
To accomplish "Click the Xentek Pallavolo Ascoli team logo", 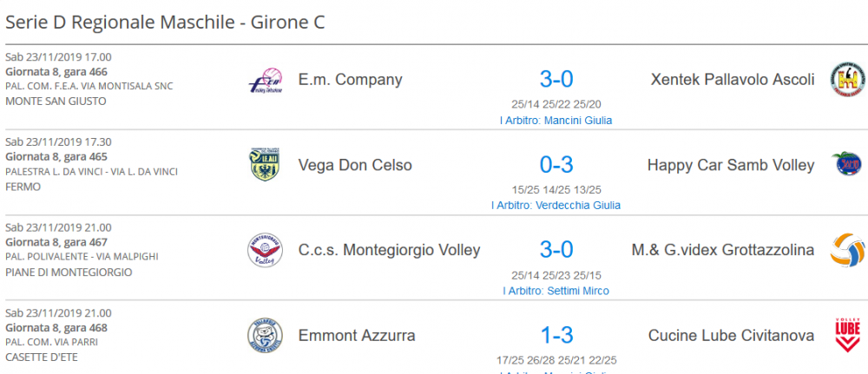I will pos(847,80).
